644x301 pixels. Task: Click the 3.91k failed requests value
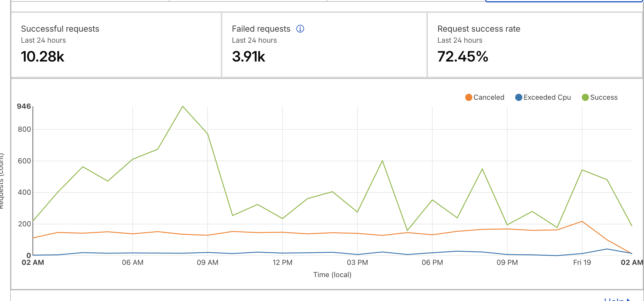point(249,56)
